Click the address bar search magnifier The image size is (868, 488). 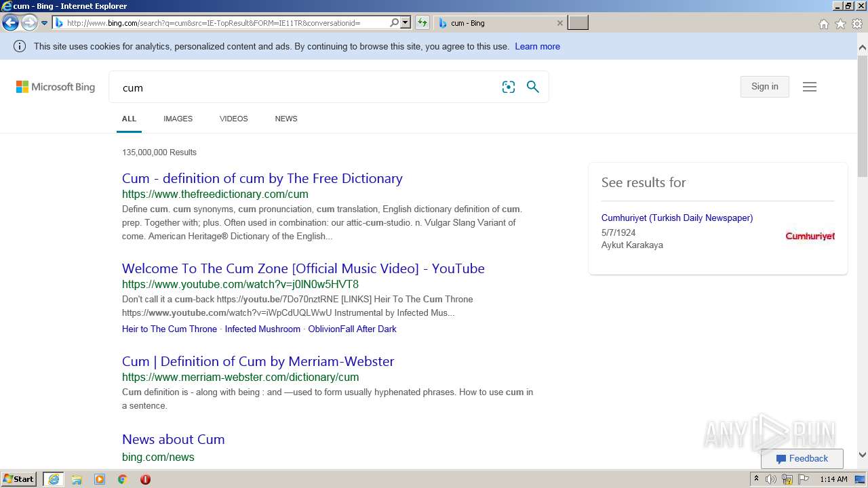(394, 23)
